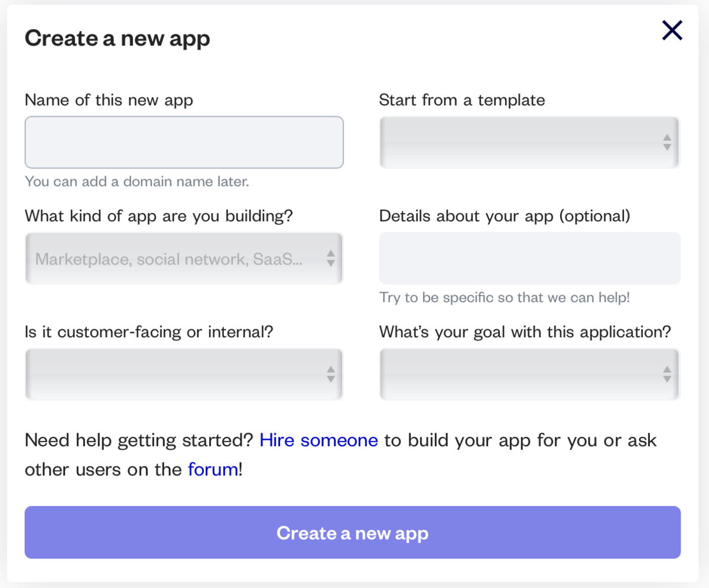Click the Details about your app label
The width and height of the screenshot is (709, 588).
(505, 216)
